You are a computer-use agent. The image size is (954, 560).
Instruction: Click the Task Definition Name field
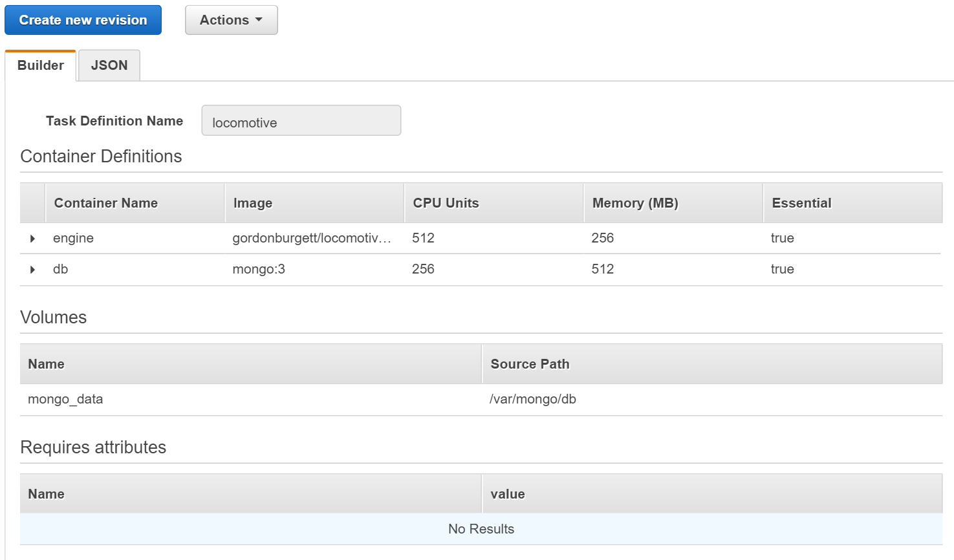point(300,120)
